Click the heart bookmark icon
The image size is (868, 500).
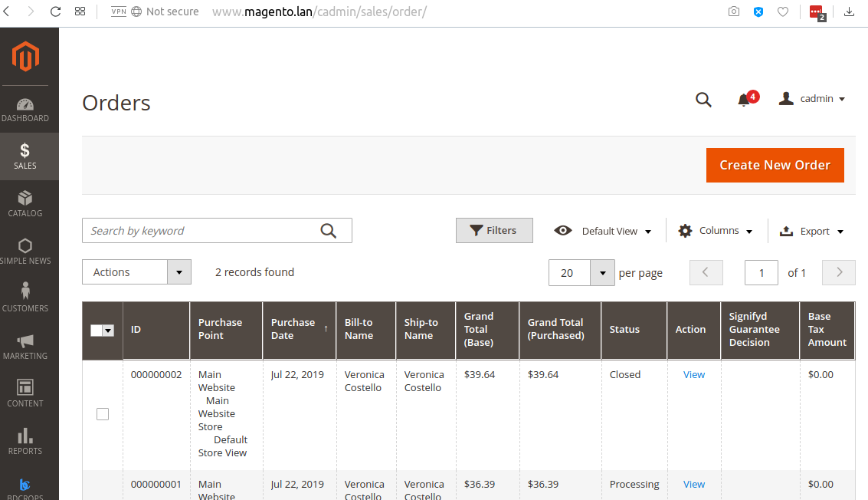click(x=783, y=11)
